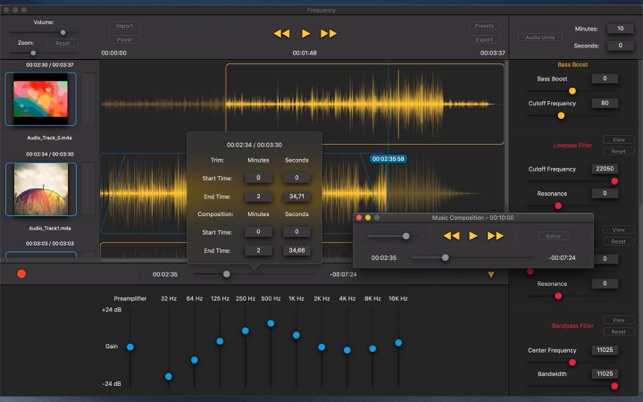Click the main toolbar rewind button
The width and height of the screenshot is (643, 402).
(281, 33)
